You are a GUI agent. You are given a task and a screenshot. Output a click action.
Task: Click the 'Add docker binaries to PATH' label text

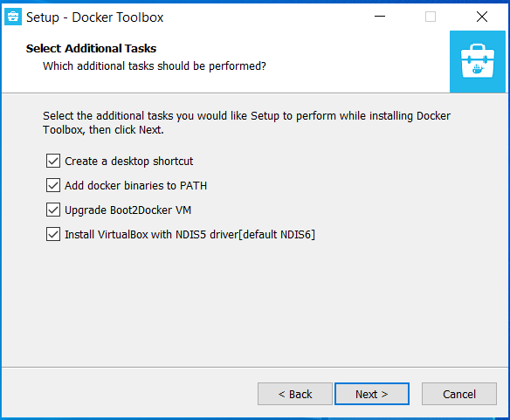tap(135, 185)
